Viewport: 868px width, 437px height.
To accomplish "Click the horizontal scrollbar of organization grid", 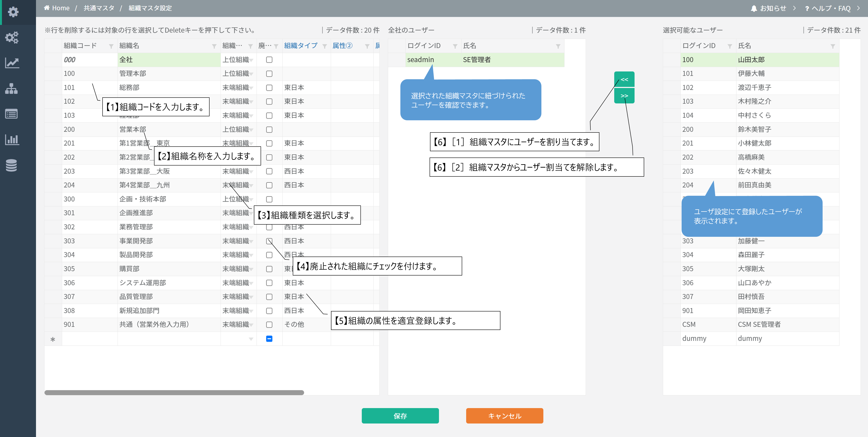I will (x=174, y=392).
